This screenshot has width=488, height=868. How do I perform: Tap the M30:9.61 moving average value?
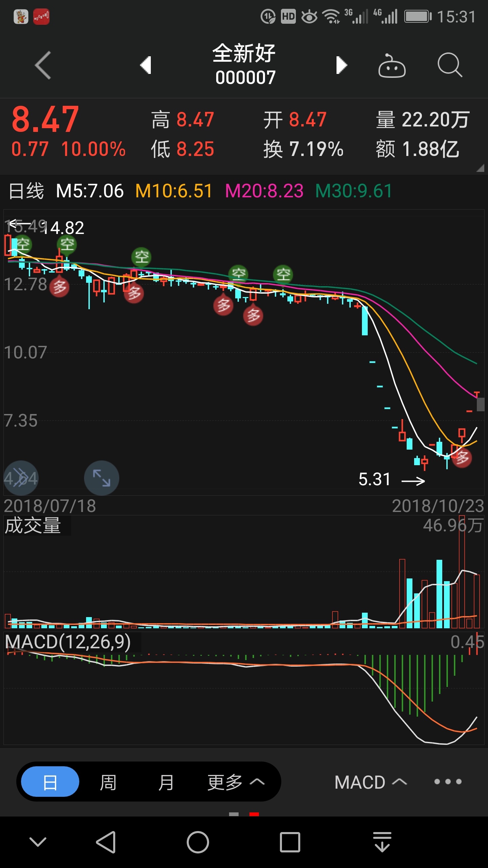[354, 191]
